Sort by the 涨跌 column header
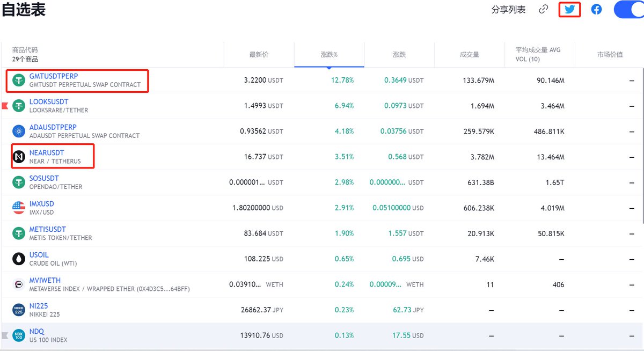This screenshot has width=644, height=351. [x=399, y=55]
